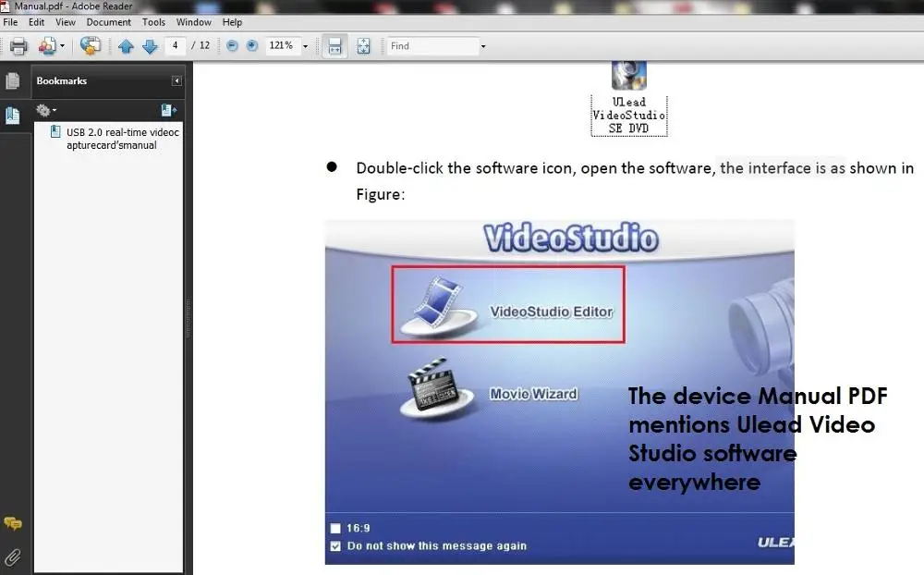The width and height of the screenshot is (924, 575).
Task: Open the zoom percentage dropdown arrow
Action: [305, 46]
